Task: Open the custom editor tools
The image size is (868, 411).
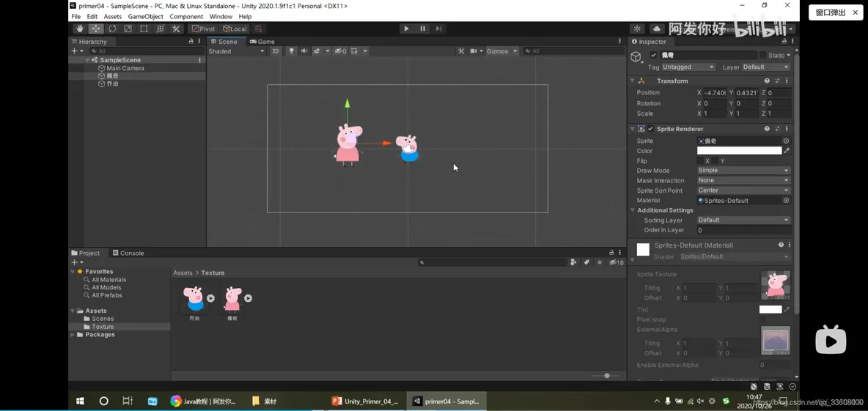Action: click(x=176, y=29)
